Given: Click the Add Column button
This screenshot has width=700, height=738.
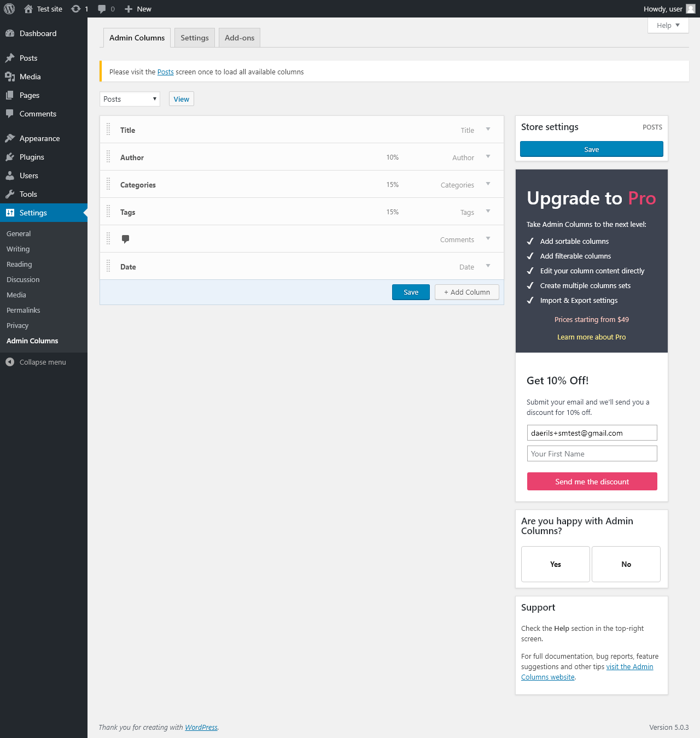Looking at the screenshot, I should tap(467, 292).
